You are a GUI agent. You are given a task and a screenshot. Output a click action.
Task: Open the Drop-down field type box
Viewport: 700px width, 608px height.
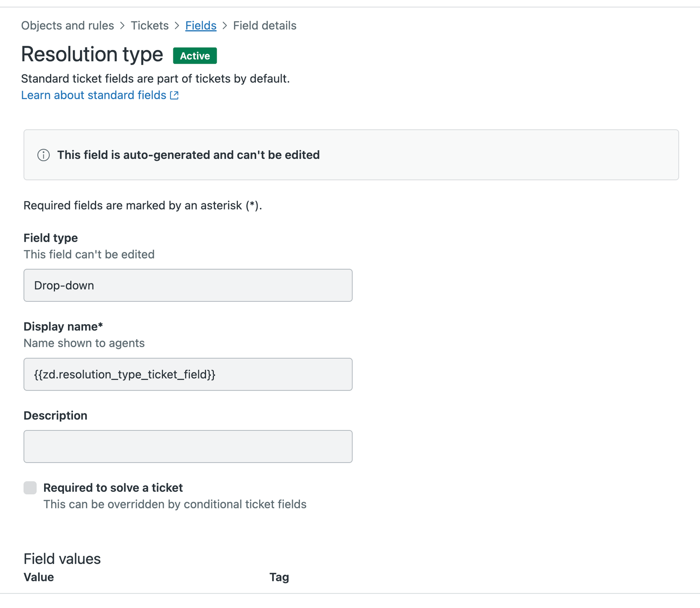click(x=188, y=285)
